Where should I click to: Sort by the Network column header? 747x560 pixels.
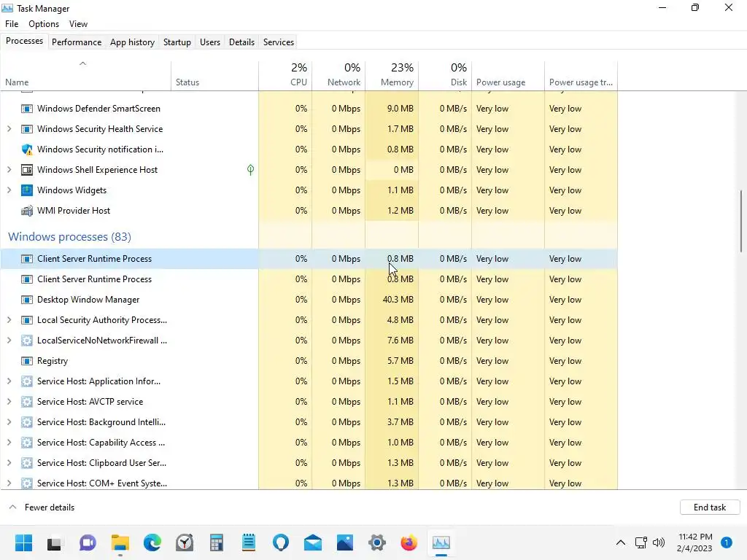[x=338, y=76]
